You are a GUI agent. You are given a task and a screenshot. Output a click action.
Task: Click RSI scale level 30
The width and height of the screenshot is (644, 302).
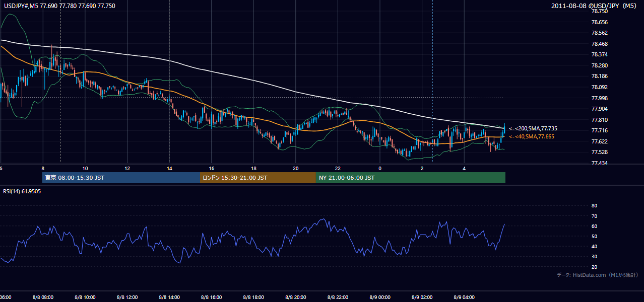[594, 256]
